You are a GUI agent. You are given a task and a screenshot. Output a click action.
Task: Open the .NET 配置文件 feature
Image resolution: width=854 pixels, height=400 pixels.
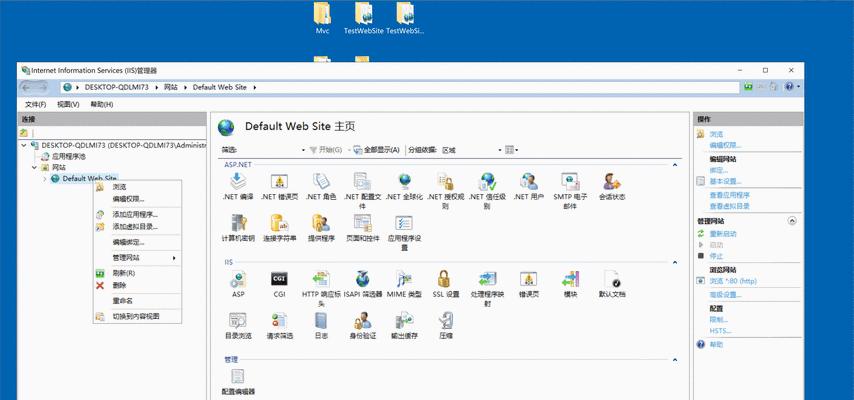pos(362,191)
